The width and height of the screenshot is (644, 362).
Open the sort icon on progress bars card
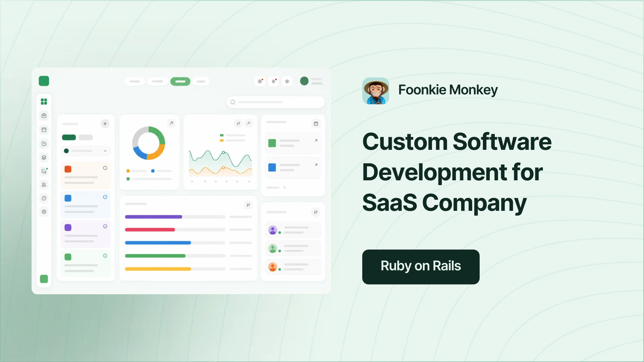click(248, 205)
